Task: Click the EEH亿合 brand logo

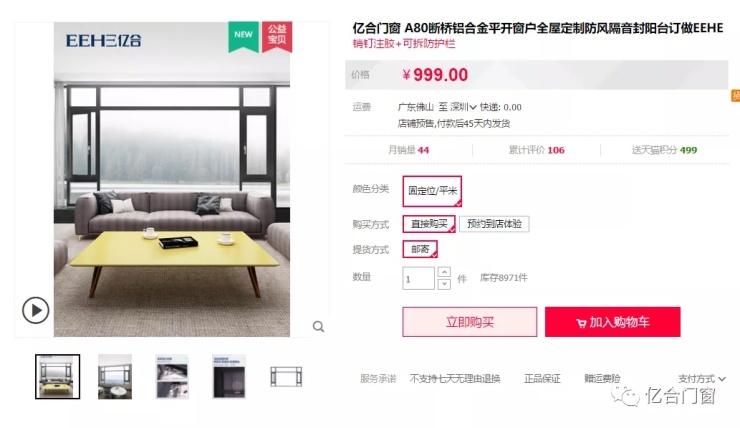Action: (x=103, y=41)
